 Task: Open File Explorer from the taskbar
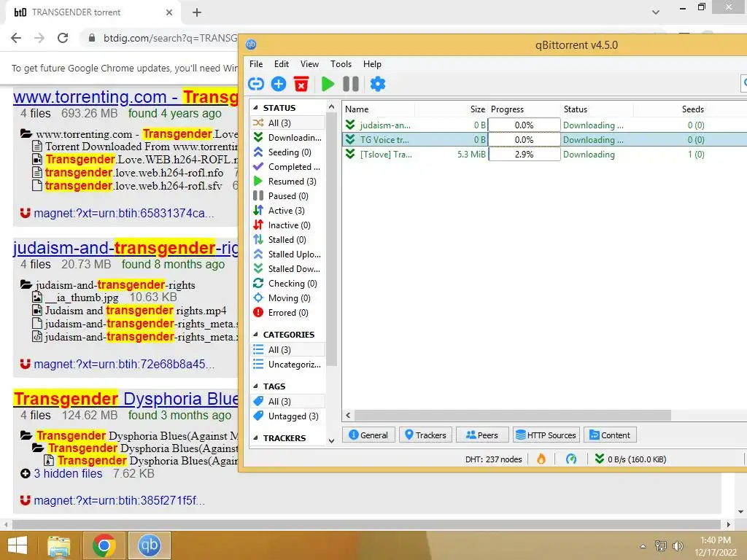58,545
